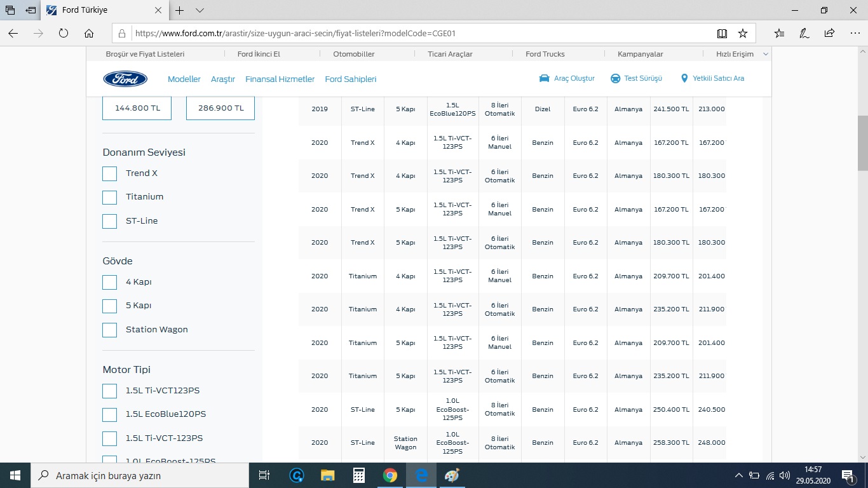This screenshot has width=868, height=488.
Task: Check the Trend X trim filter
Action: point(109,173)
